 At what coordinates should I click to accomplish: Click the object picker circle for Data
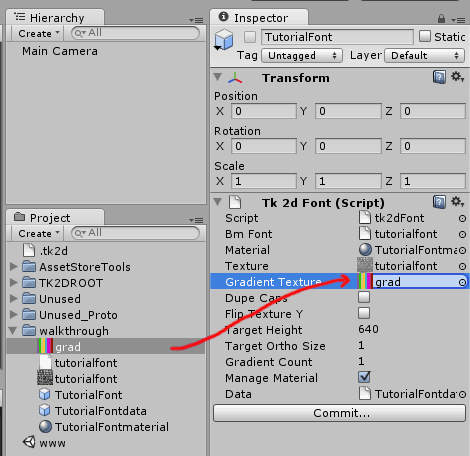coord(462,395)
